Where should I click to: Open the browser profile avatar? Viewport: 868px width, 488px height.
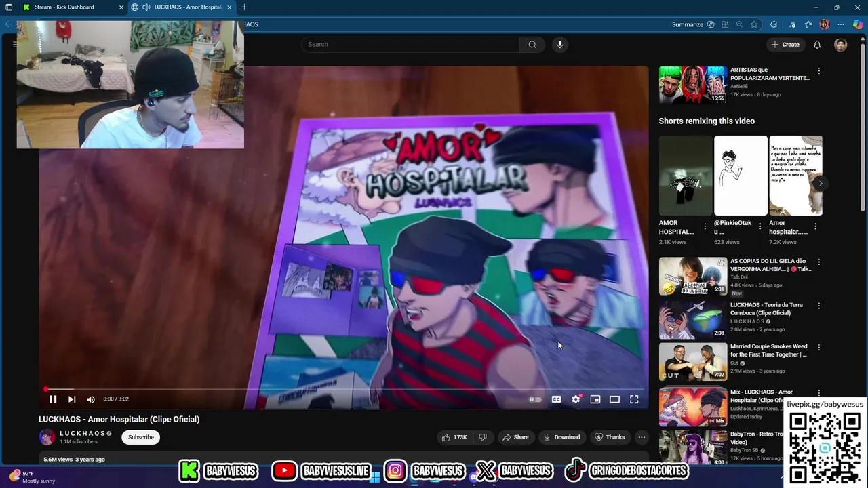(825, 24)
